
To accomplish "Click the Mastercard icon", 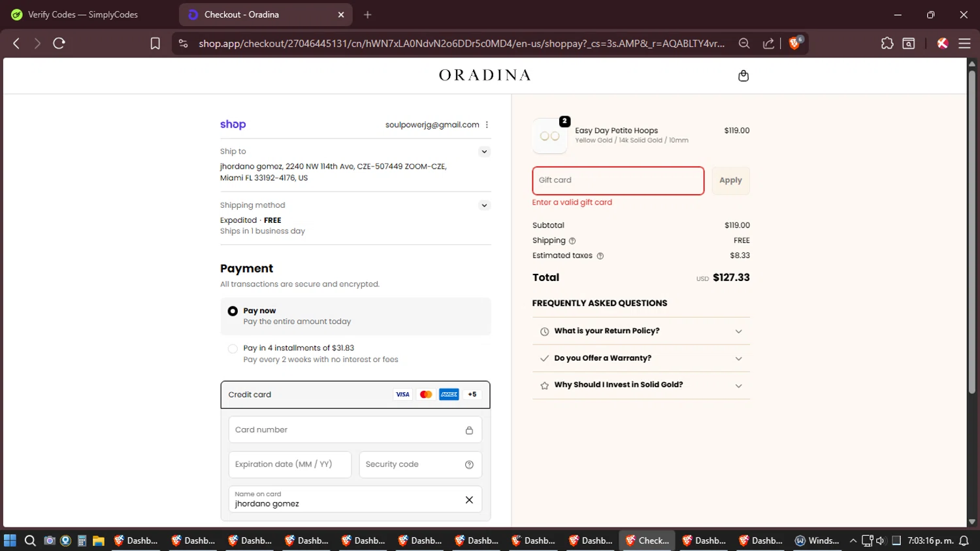I will coord(426,394).
